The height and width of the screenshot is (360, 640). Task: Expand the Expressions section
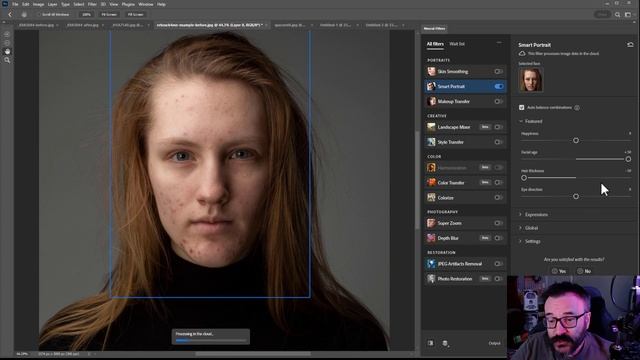(x=520, y=215)
